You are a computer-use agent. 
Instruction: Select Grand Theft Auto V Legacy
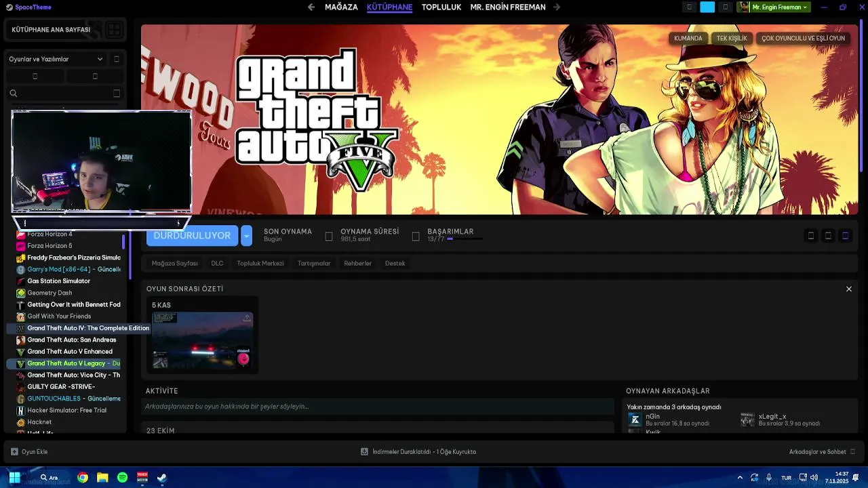64,364
